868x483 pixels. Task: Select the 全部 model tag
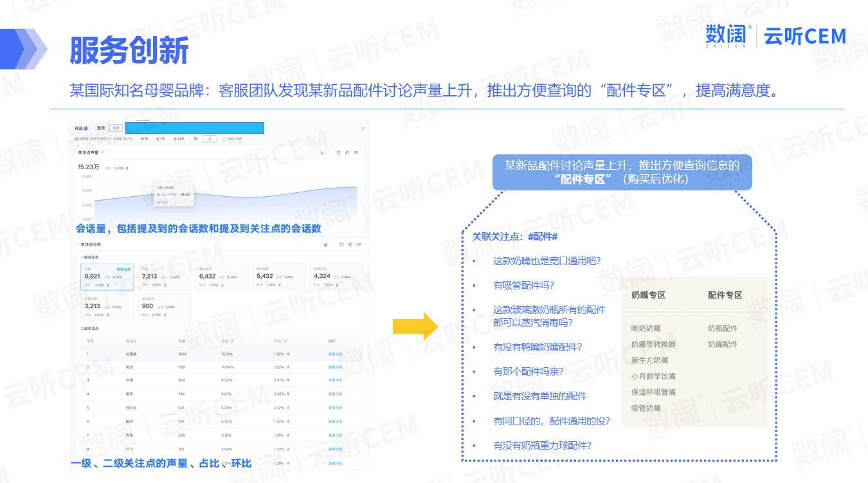pos(116,128)
